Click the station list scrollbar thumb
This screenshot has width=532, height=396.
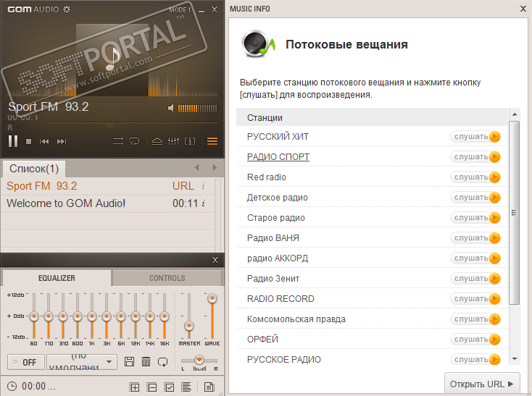pos(515,213)
